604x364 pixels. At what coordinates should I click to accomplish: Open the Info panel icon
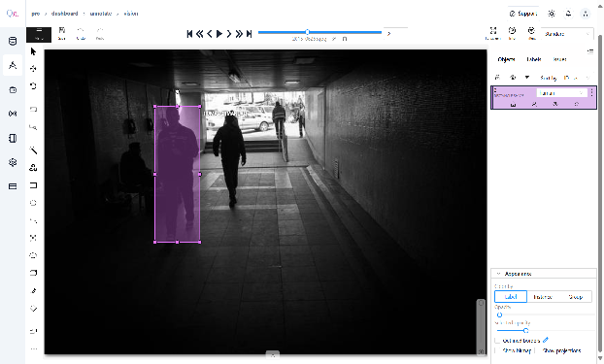click(x=512, y=34)
